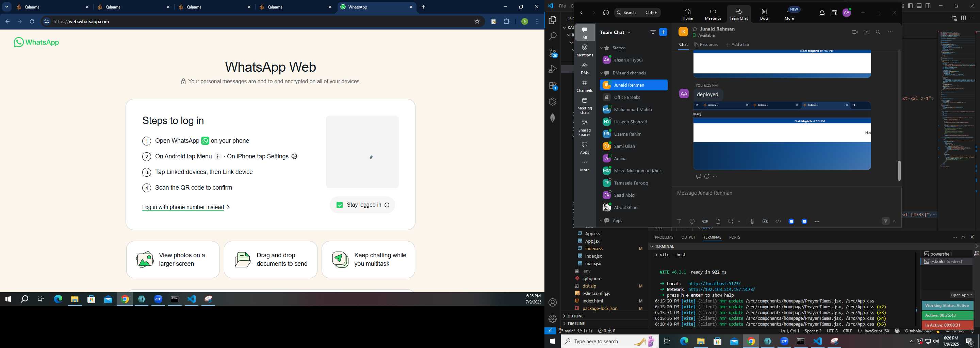Switch to Zoom Meetings tab
Viewport: 980px width, 348px height.
pyautogui.click(x=713, y=14)
